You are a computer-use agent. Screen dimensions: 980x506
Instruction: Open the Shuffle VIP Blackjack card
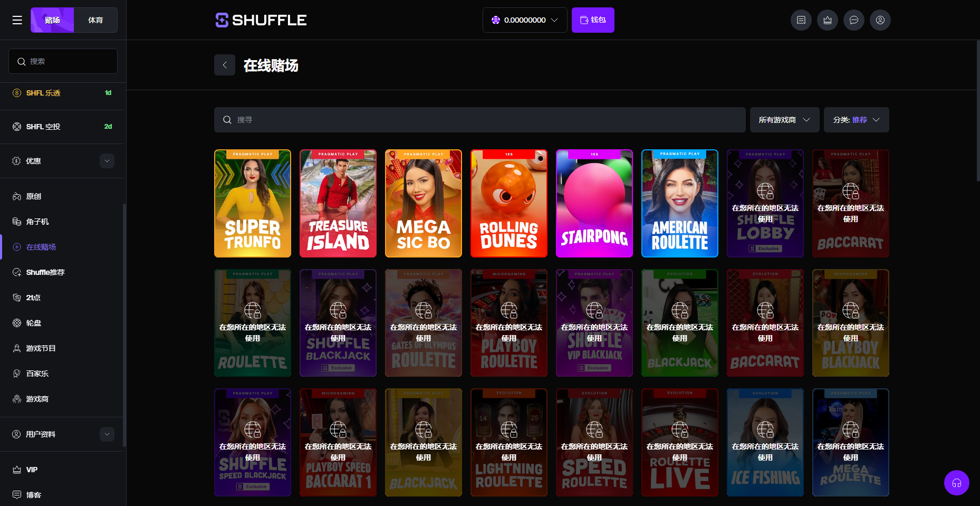pos(594,323)
